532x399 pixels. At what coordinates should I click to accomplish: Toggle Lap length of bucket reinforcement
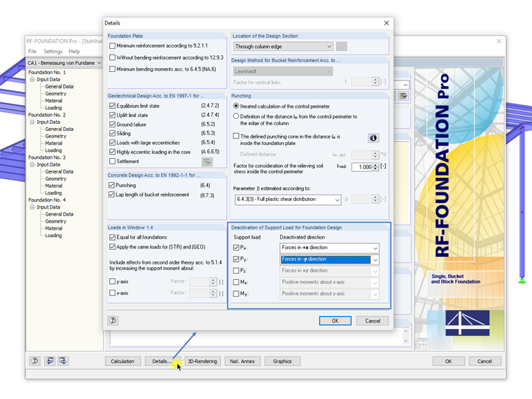(x=111, y=195)
